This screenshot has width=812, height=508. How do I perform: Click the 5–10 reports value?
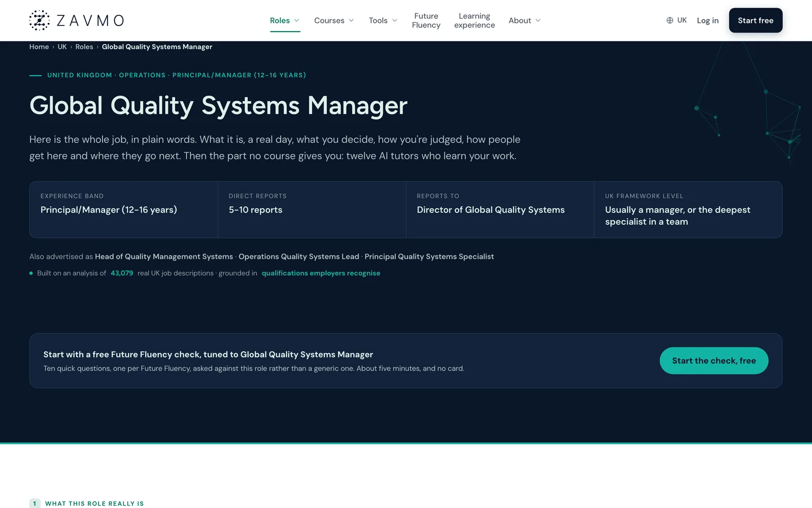255,210
